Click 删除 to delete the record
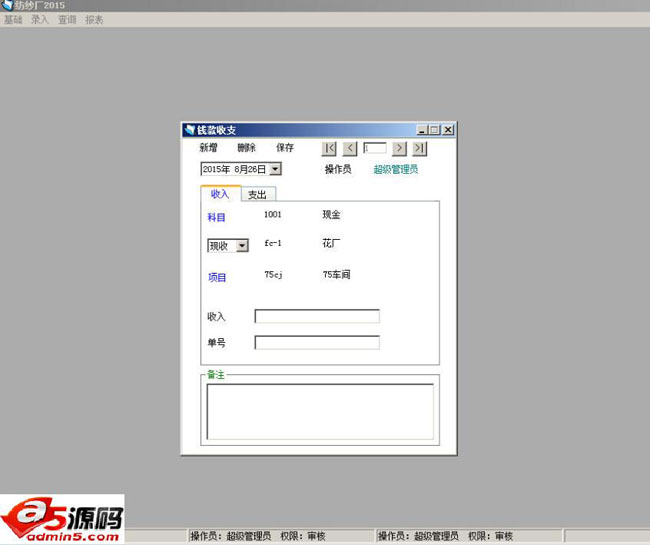650x545 pixels. 246,148
